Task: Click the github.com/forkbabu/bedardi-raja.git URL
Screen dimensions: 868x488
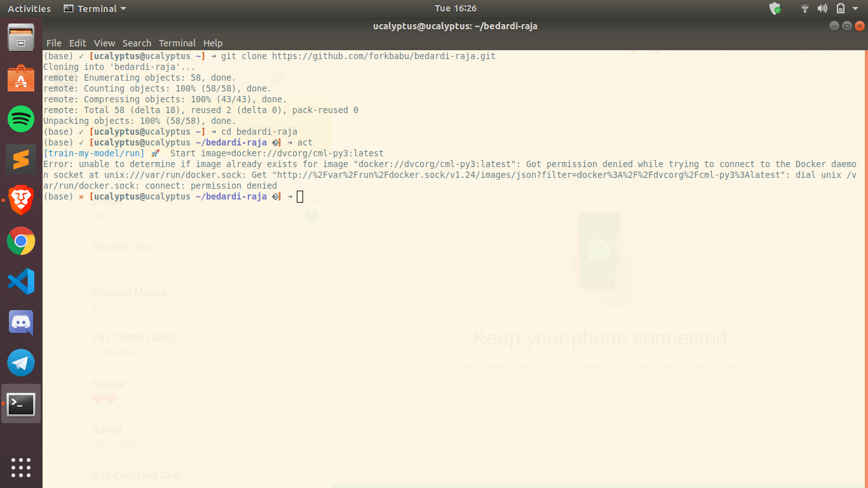Action: tap(384, 56)
